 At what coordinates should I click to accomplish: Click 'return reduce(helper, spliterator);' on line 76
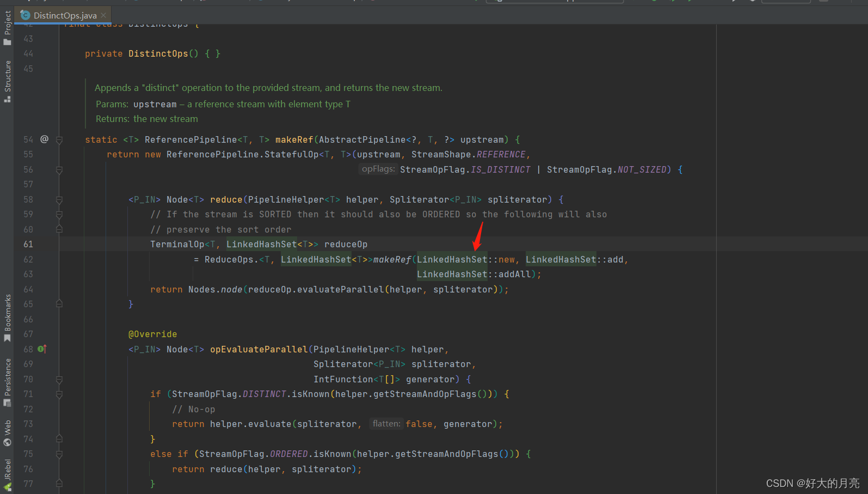point(267,469)
